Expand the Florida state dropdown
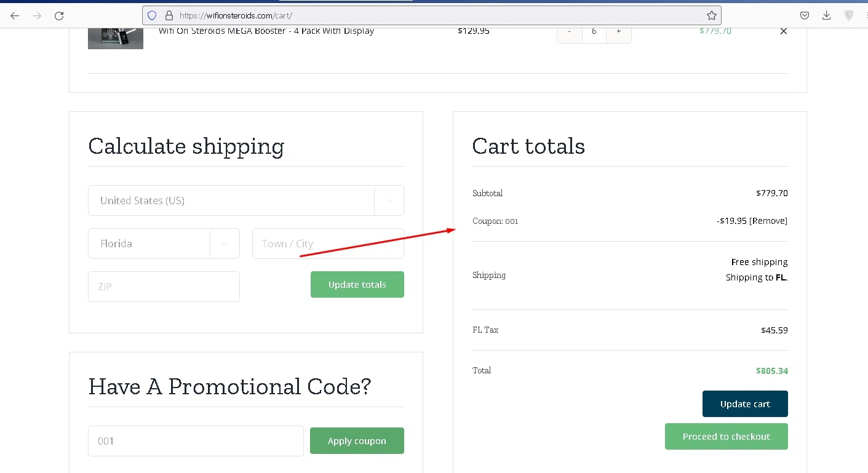The image size is (868, 473). coord(164,244)
